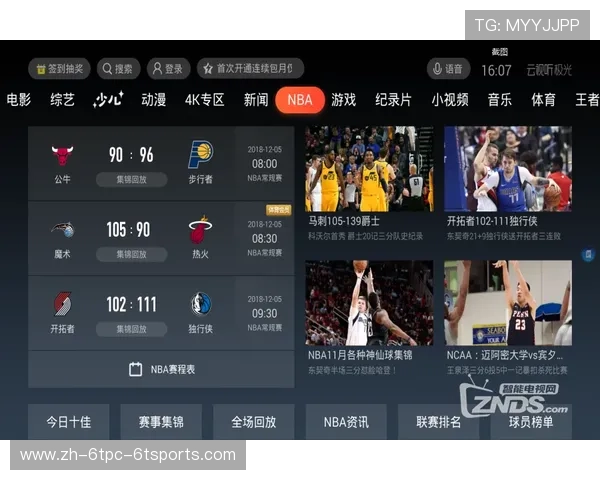Click the calendar icon beside NBA赛程表

coord(135,369)
